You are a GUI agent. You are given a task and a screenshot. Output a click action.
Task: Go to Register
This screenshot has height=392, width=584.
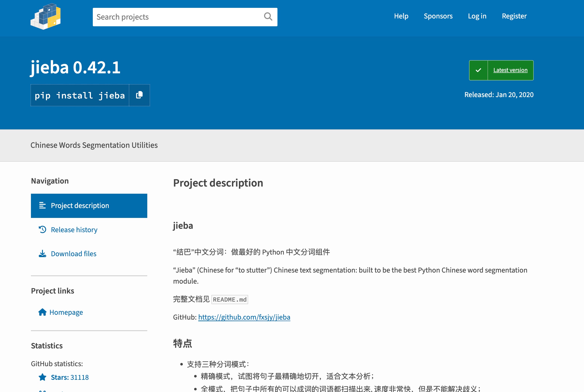pos(514,16)
